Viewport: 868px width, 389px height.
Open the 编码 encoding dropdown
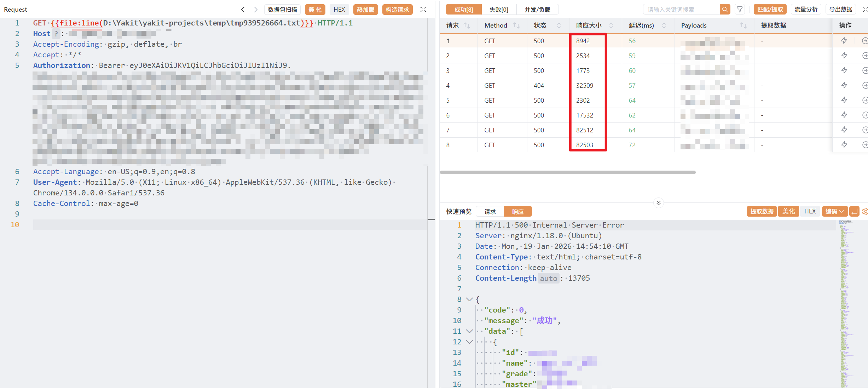[834, 211]
